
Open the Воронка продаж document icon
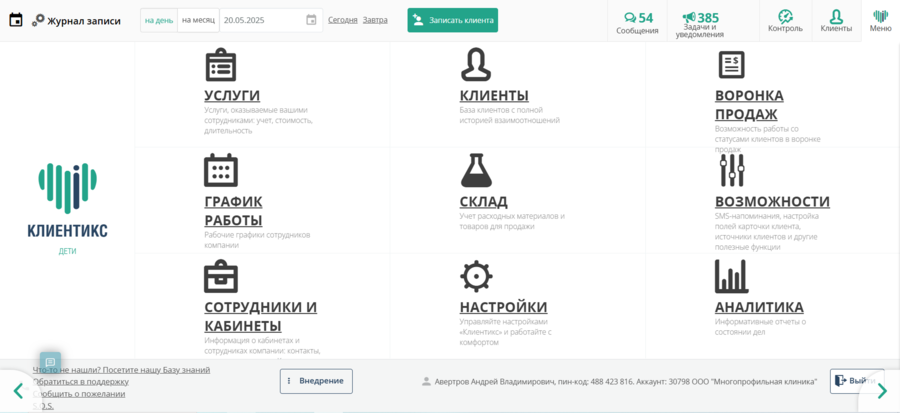point(731,65)
